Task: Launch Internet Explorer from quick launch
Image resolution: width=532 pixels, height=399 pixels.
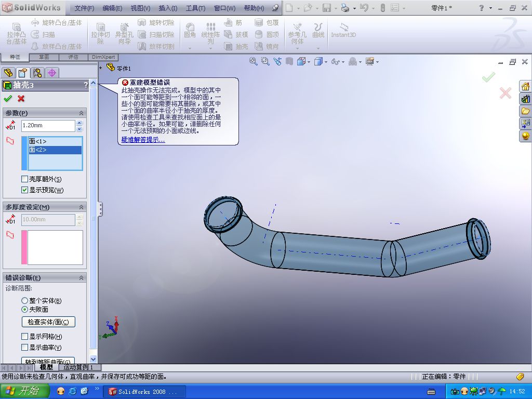Action: pyautogui.click(x=72, y=391)
